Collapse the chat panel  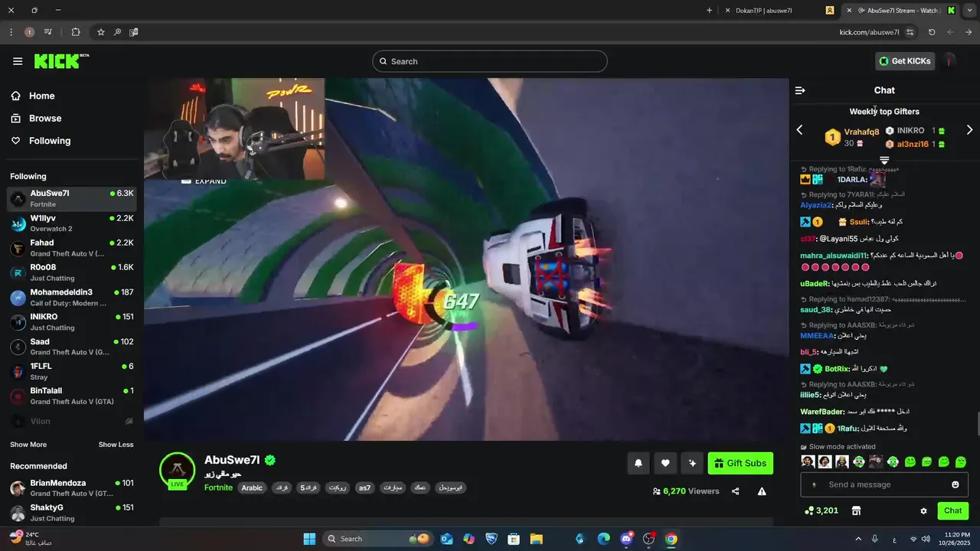800,90
